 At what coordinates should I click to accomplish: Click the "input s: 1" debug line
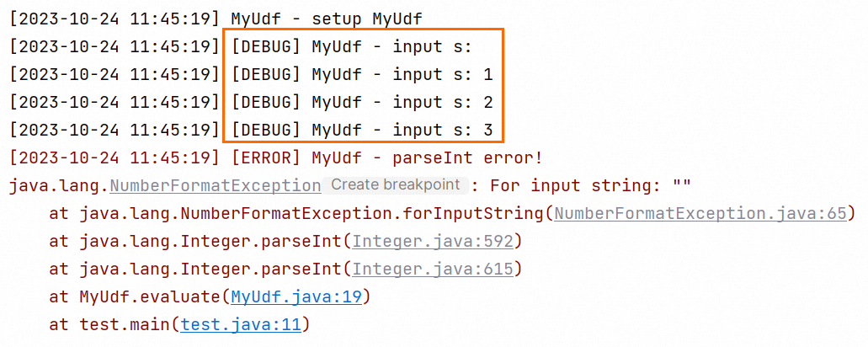coord(362,74)
